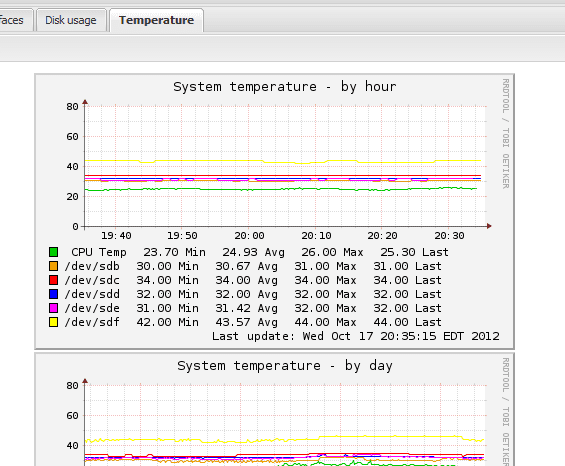Image resolution: width=565 pixels, height=466 pixels.
Task: Click the '20' axis label on hourly graph
Action: point(72,197)
